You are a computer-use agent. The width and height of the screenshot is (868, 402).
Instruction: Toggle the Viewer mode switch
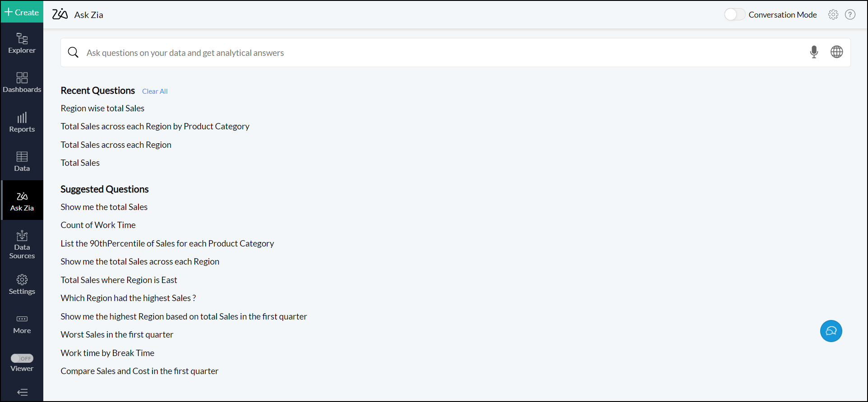click(x=22, y=358)
